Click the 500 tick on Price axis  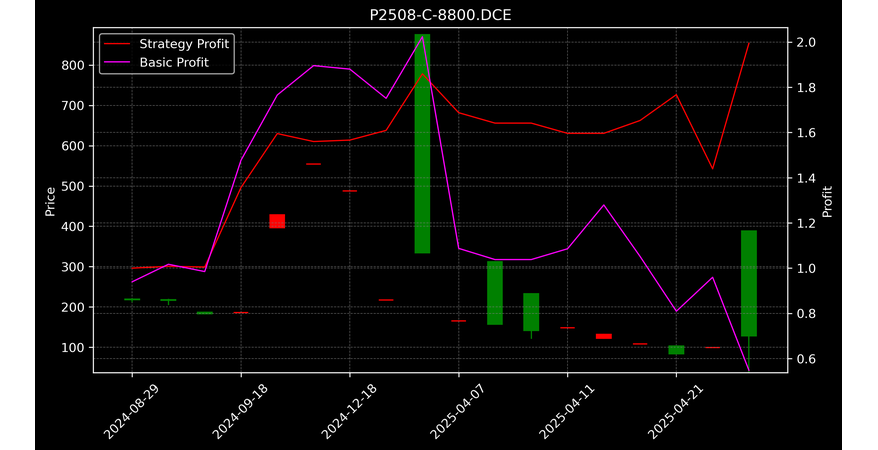73,186
